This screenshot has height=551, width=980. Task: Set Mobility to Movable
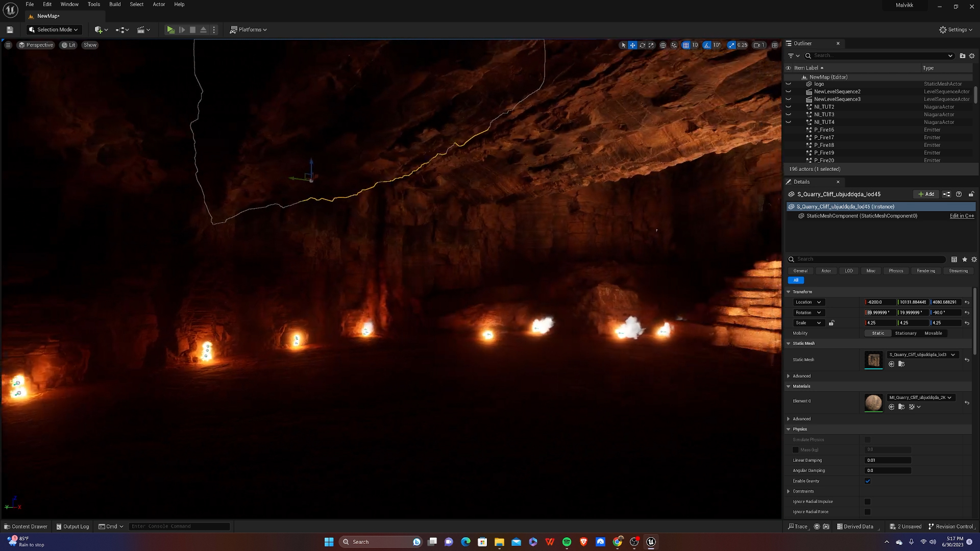point(933,333)
